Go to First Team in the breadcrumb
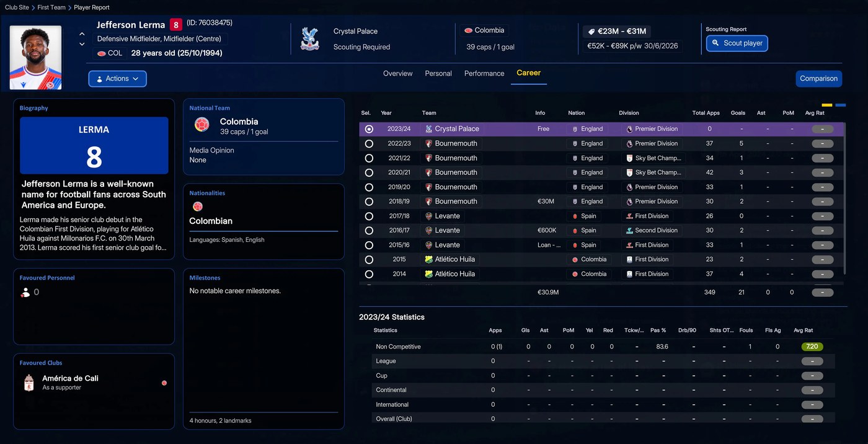Image resolution: width=868 pixels, height=444 pixels. coord(51,7)
